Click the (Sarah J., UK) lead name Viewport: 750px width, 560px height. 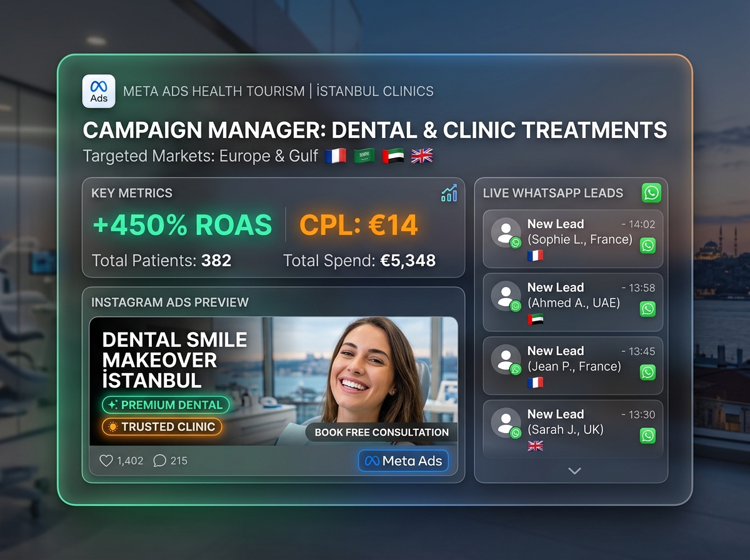point(566,430)
